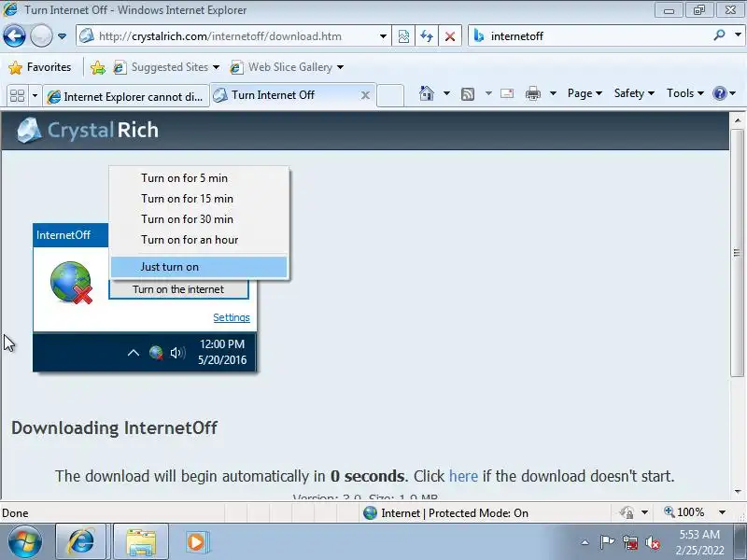This screenshot has height=560, width=747.
Task: Click the muted volume tray icon
Action: tap(653, 542)
